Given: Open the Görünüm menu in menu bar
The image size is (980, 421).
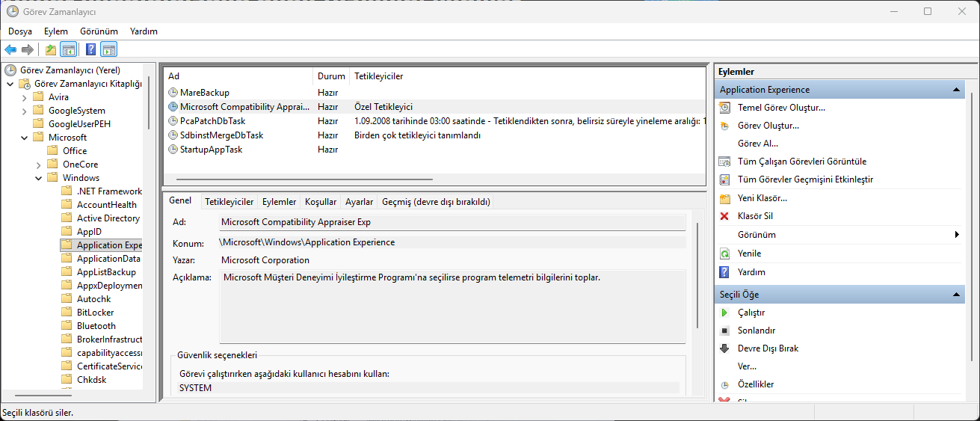Looking at the screenshot, I should pyautogui.click(x=99, y=31).
